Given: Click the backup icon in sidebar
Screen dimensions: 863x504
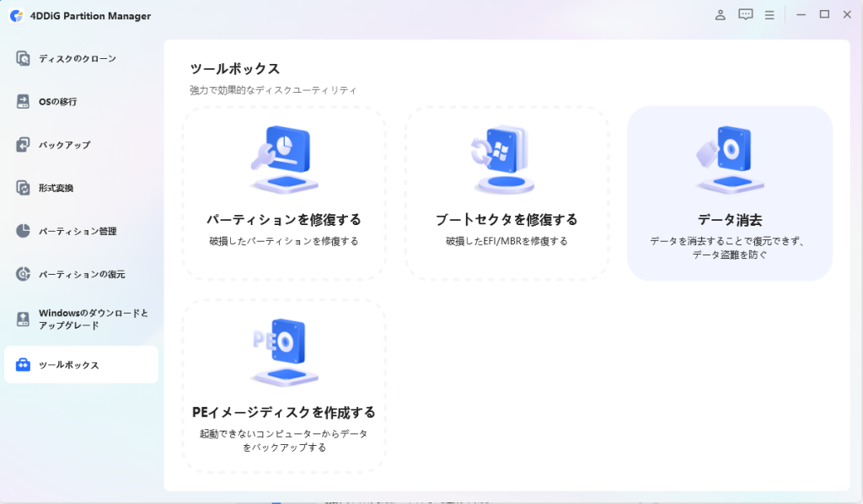Looking at the screenshot, I should pos(24,145).
